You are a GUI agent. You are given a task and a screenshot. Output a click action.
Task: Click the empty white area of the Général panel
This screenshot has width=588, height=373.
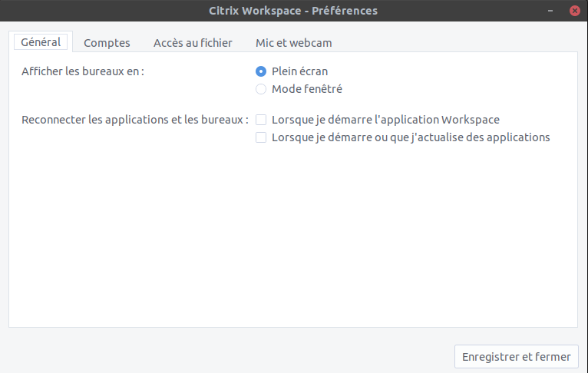(292, 246)
